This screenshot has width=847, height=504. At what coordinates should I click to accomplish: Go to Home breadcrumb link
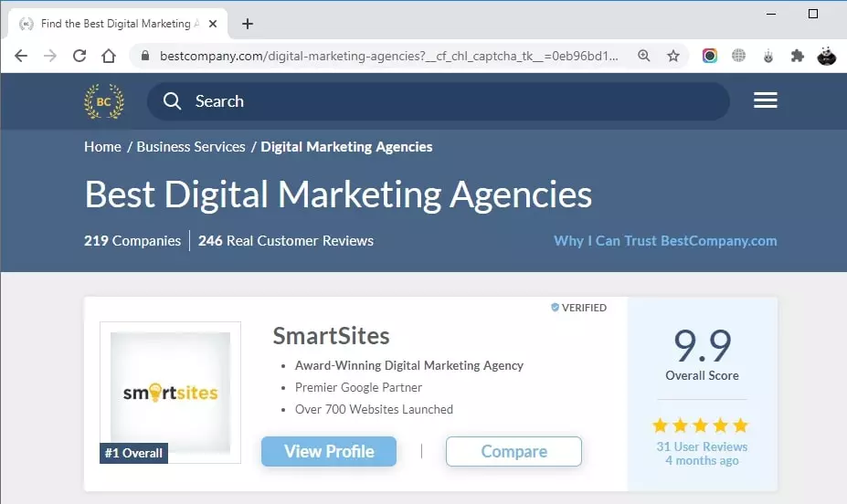(x=102, y=147)
